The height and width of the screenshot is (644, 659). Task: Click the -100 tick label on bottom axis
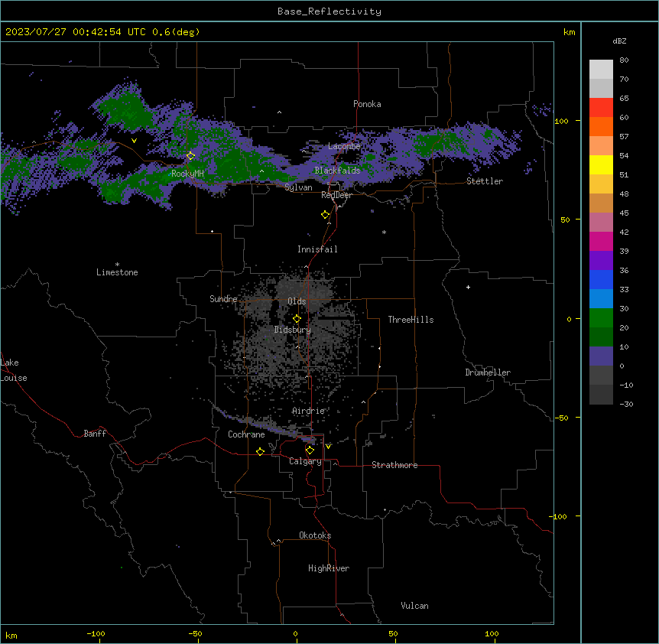pos(96,633)
